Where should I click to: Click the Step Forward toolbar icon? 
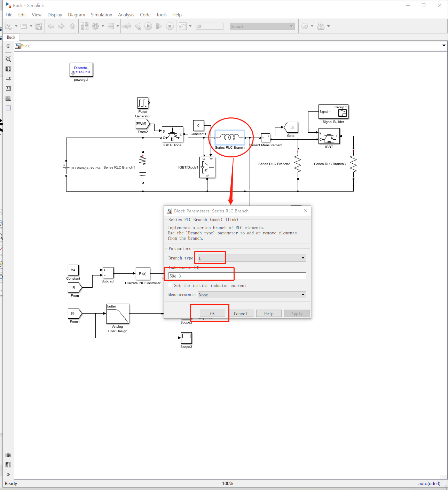tap(159, 26)
